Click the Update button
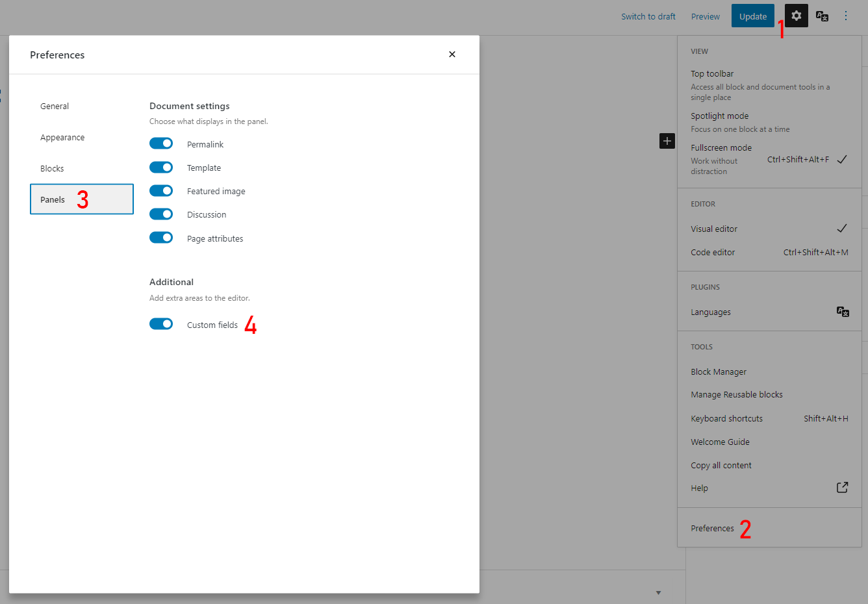868x604 pixels. 752,16
